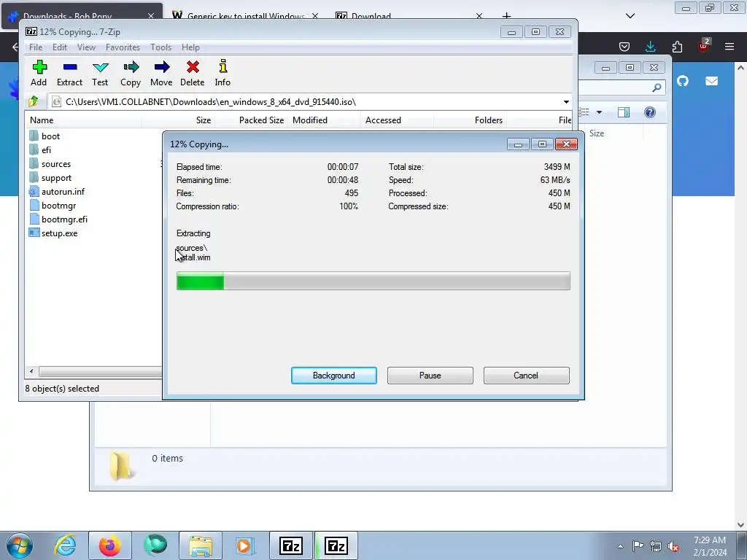Cancel the copying operation
This screenshot has height=560, width=747.
pos(527,376)
